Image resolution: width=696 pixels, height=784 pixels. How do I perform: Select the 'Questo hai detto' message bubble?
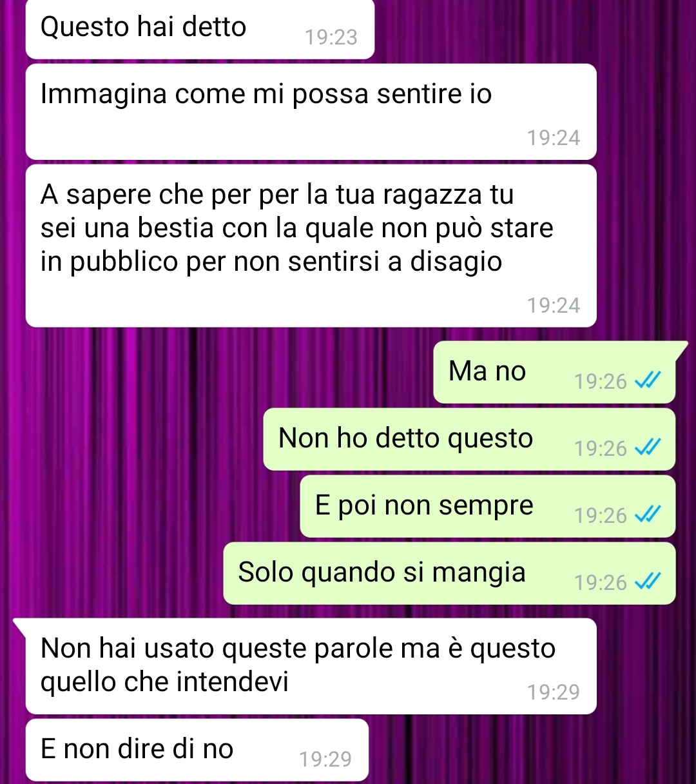click(x=200, y=29)
